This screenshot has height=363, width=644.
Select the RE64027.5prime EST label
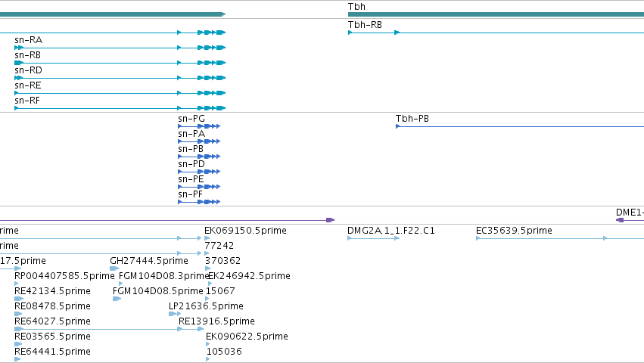[52, 321]
